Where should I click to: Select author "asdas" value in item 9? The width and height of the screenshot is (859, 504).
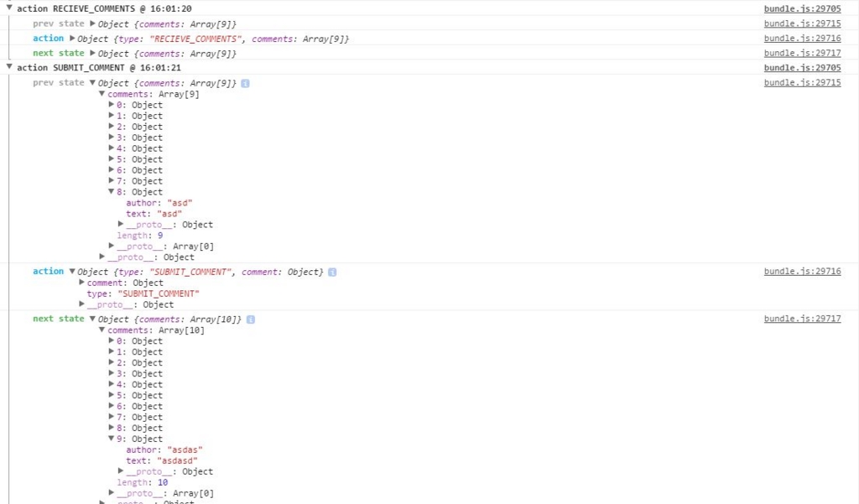[185, 449]
